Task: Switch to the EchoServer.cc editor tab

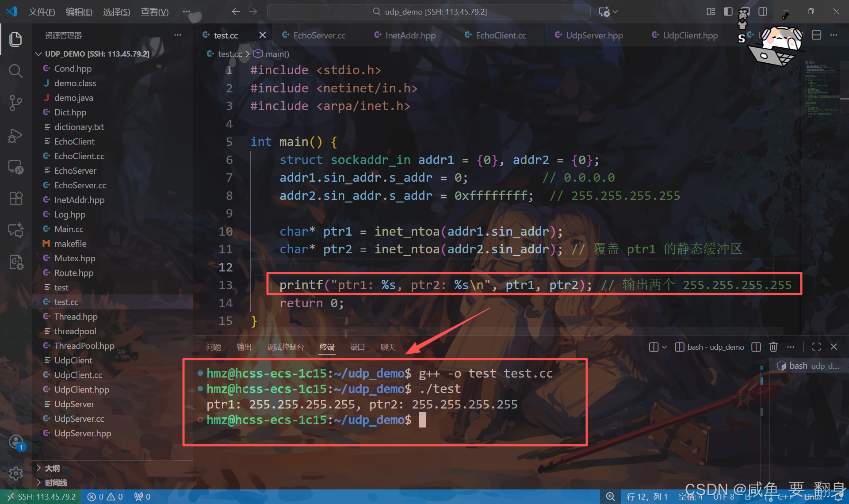Action: coord(319,35)
